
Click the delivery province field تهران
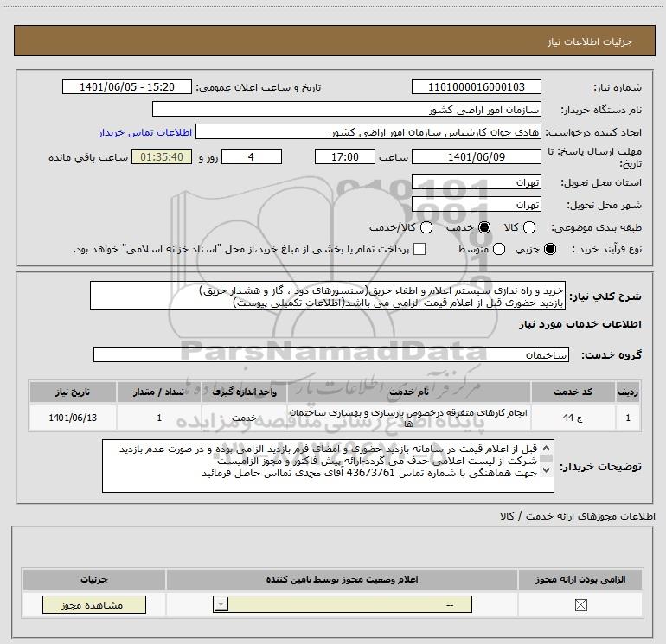(x=476, y=182)
